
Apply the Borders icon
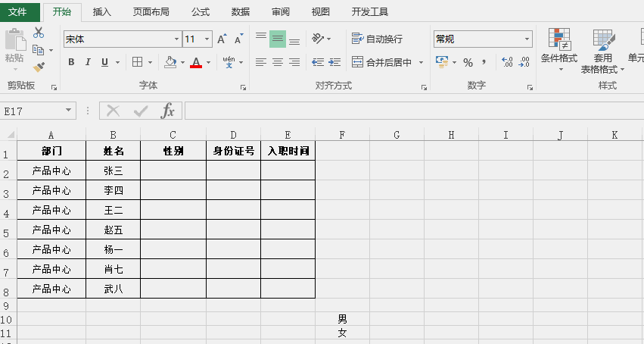click(137, 62)
